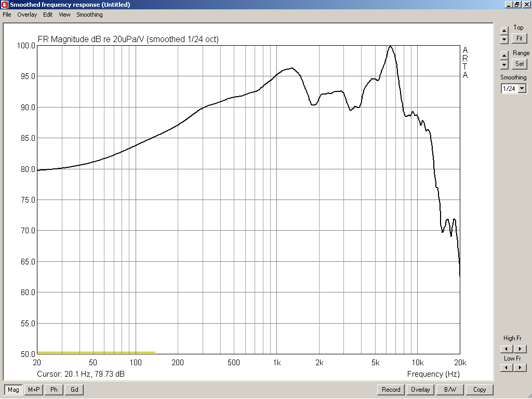This screenshot has width=532, height=399.
Task: Click the cursor readout text
Action: click(x=81, y=374)
